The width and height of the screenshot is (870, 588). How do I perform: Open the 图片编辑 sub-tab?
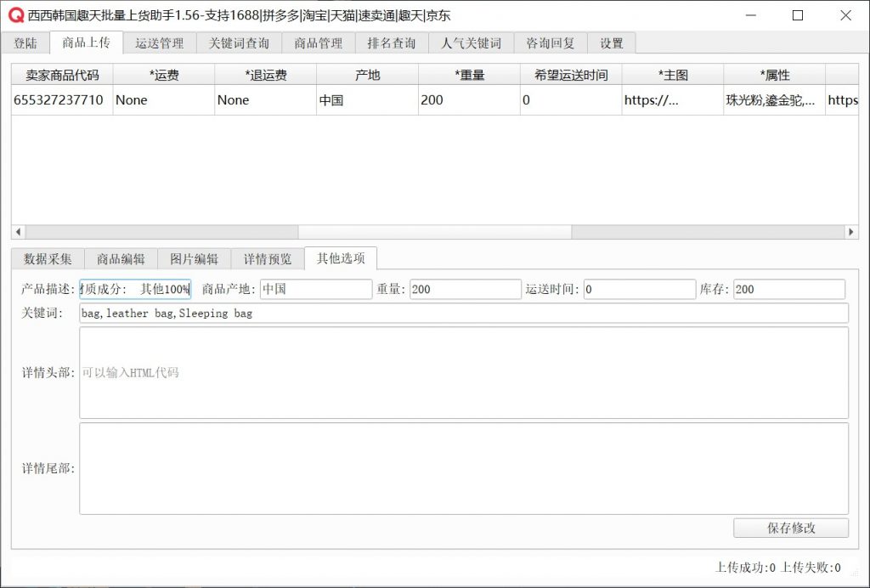tap(194, 259)
